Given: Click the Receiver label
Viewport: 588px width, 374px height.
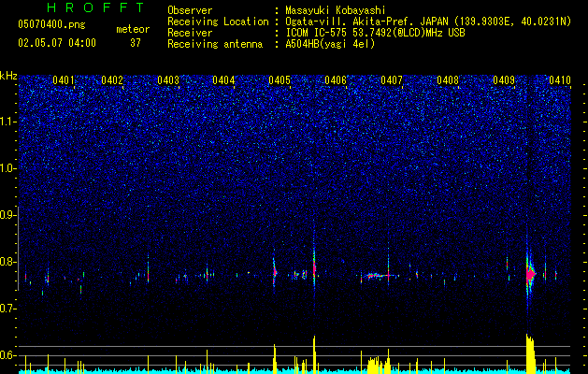Looking at the screenshot, I should (190, 33).
